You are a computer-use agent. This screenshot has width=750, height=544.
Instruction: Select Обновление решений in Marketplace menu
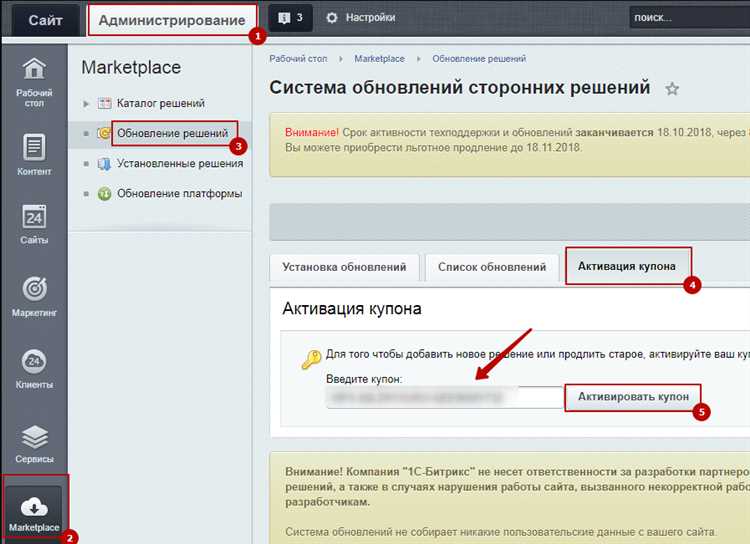click(173, 133)
